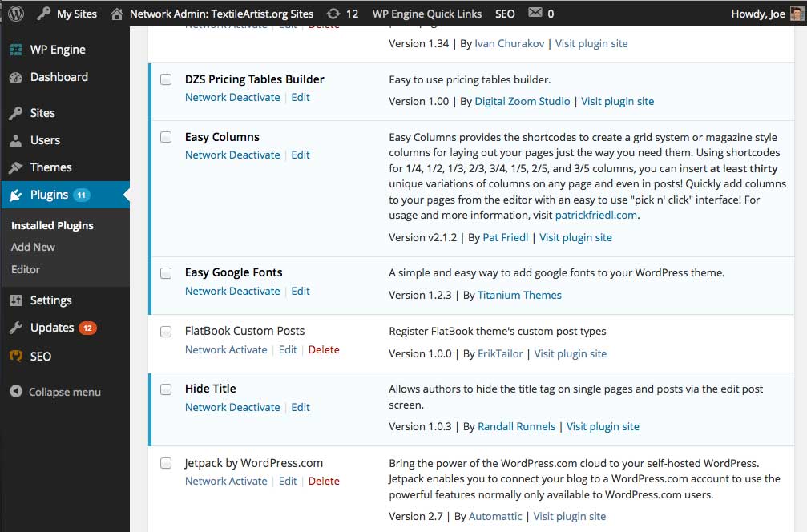The width and height of the screenshot is (807, 532).
Task: Edit FlatBook Custom Posts plugin
Action: click(x=288, y=350)
